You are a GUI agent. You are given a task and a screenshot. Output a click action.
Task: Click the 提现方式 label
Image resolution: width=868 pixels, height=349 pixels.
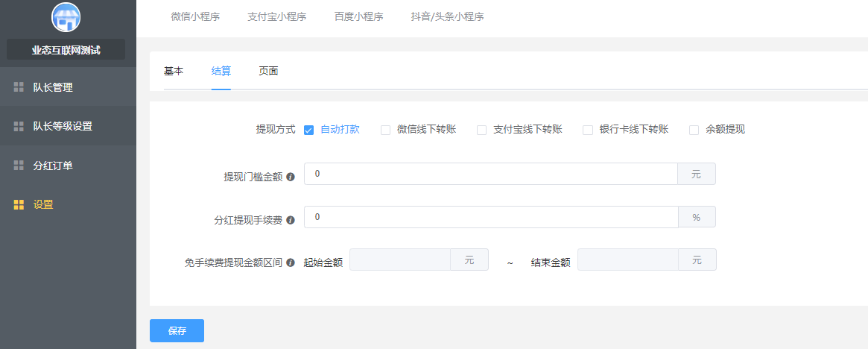[x=276, y=130]
